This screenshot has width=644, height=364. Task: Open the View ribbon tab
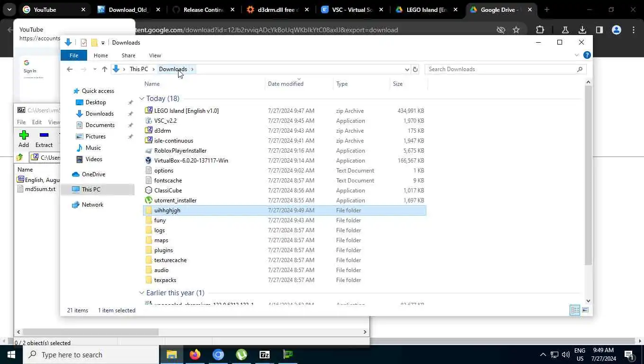155,55
